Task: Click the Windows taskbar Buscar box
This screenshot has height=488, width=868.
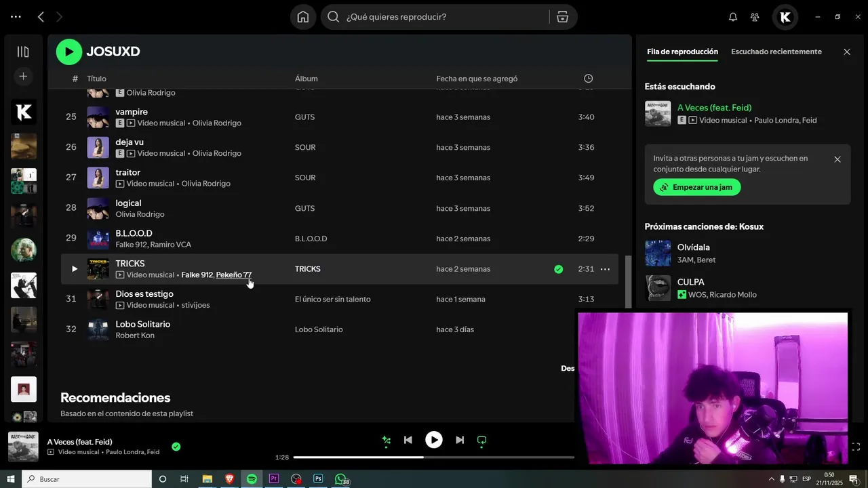Action: (x=87, y=479)
